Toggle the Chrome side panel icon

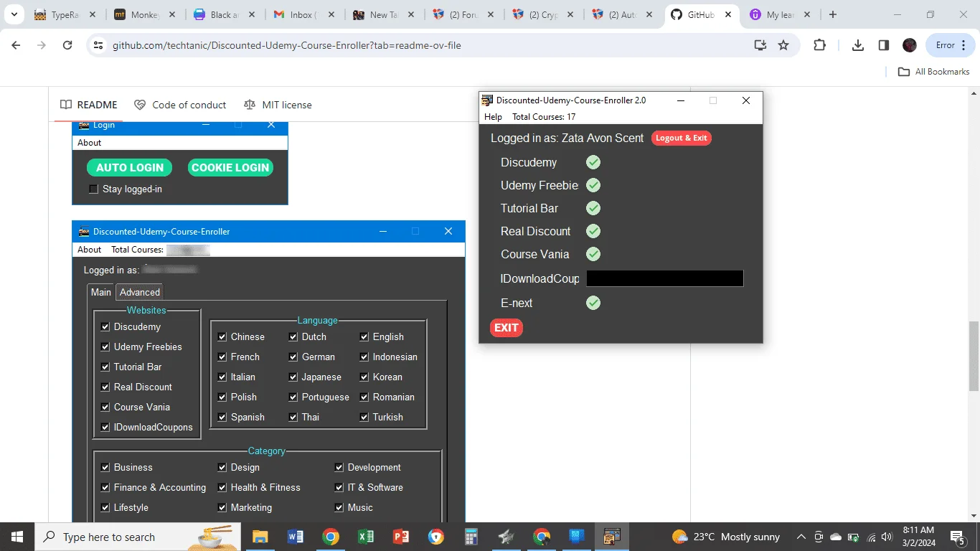884,45
